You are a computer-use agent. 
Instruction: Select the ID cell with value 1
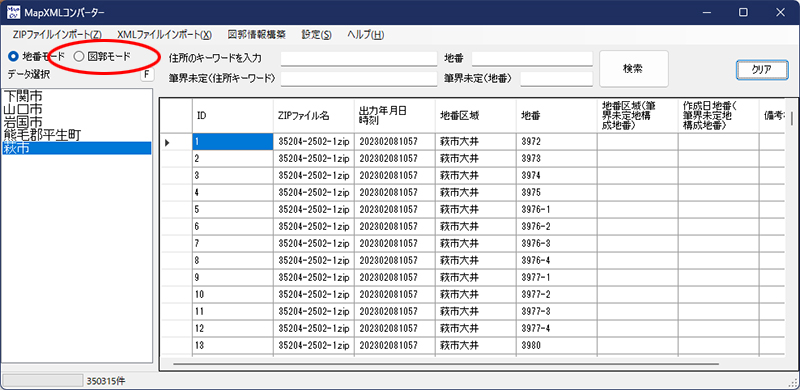pos(233,142)
